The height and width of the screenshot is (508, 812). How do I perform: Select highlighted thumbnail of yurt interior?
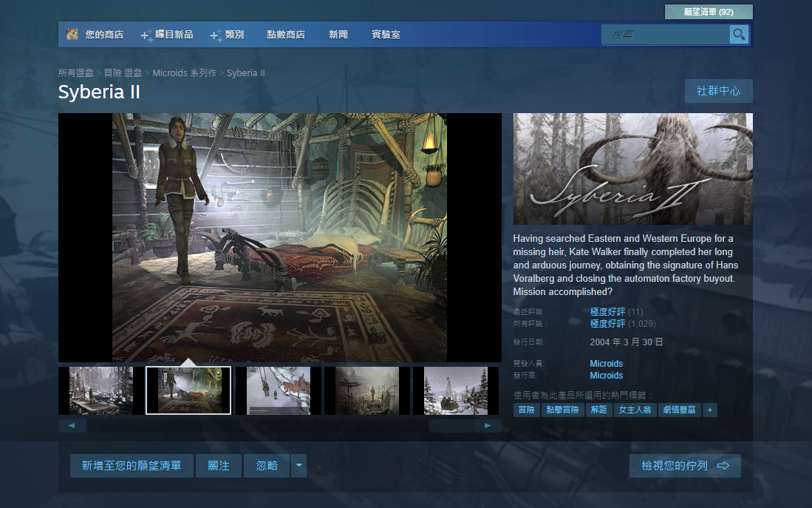click(x=188, y=390)
